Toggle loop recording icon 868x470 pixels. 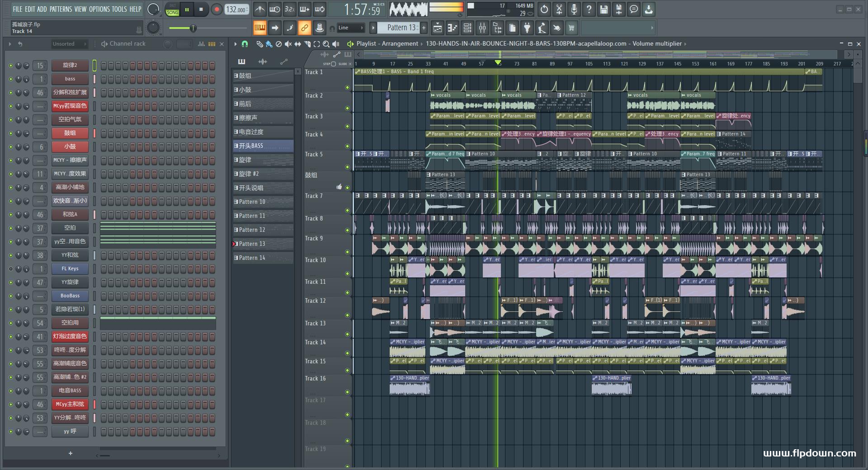click(319, 9)
